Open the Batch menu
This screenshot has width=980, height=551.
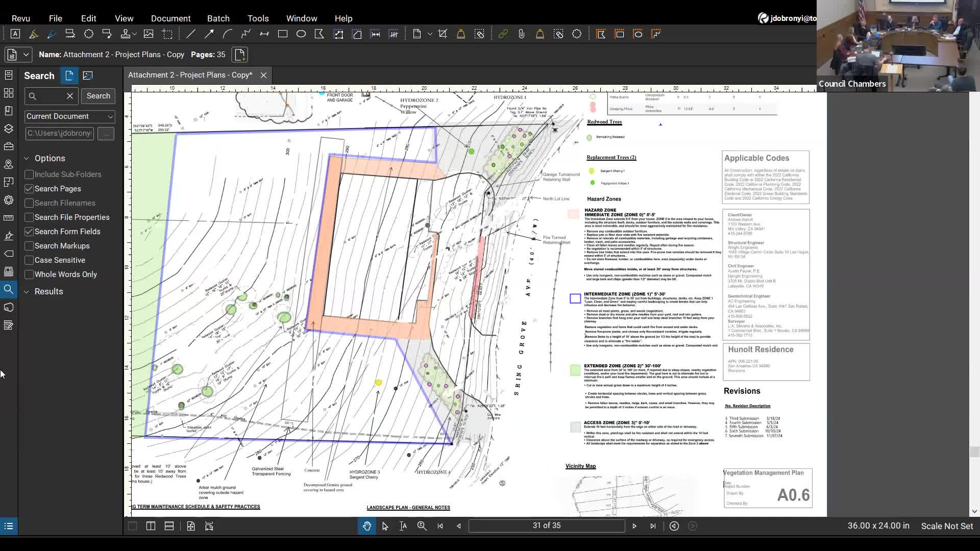coord(218,18)
